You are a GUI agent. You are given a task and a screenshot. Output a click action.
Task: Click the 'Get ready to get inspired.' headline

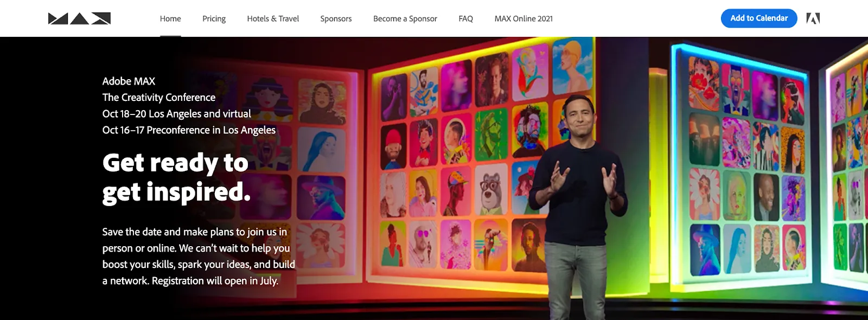(x=177, y=178)
